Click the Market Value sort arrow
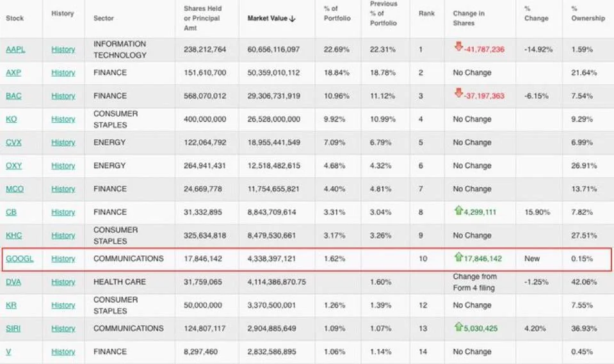 293,19
